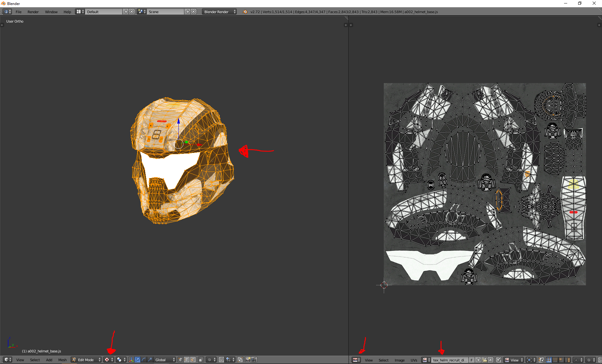Open the scene browser icon
Screen dimensions: 602x364
[142, 12]
